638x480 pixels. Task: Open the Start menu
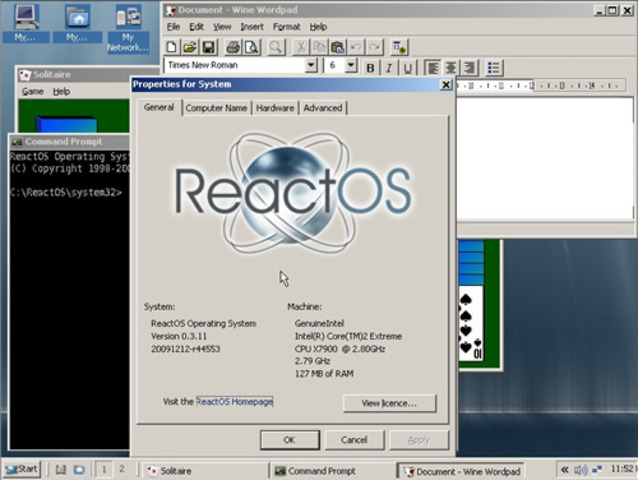point(22,469)
